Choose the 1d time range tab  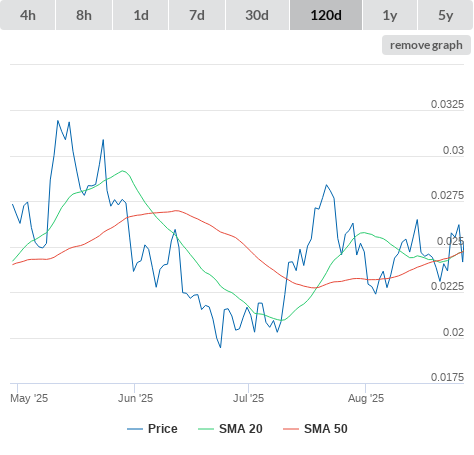pyautogui.click(x=141, y=15)
